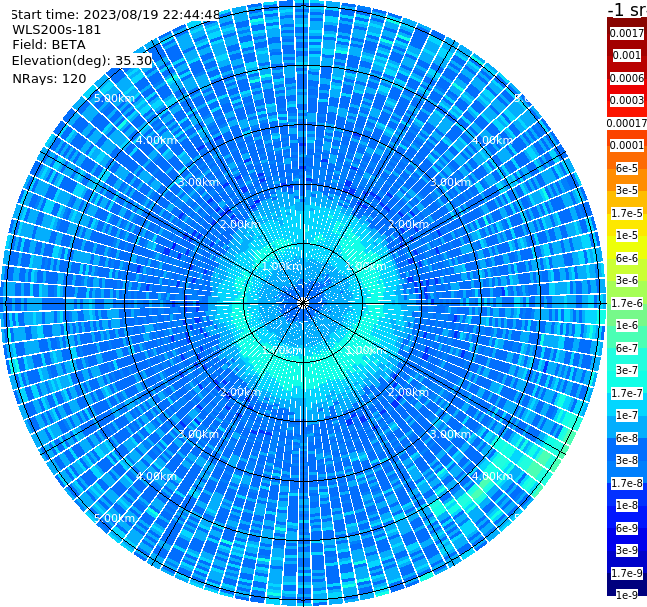
Task: Select the 1e-8 colorbar tick label
Action: (x=627, y=505)
